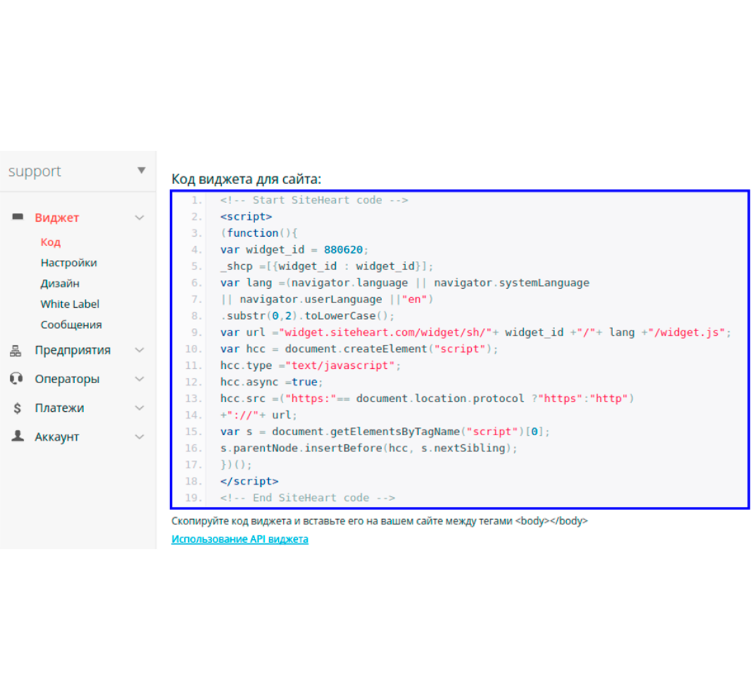Open the Операторы section

67,379
